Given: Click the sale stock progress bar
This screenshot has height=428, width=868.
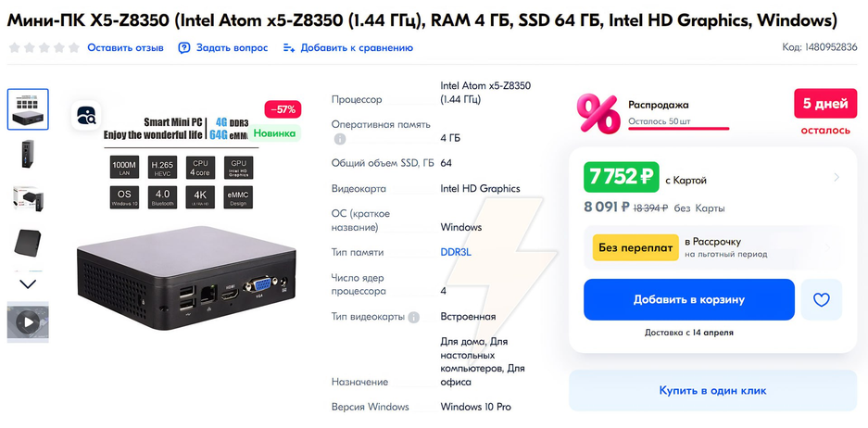Looking at the screenshot, I should click(678, 129).
